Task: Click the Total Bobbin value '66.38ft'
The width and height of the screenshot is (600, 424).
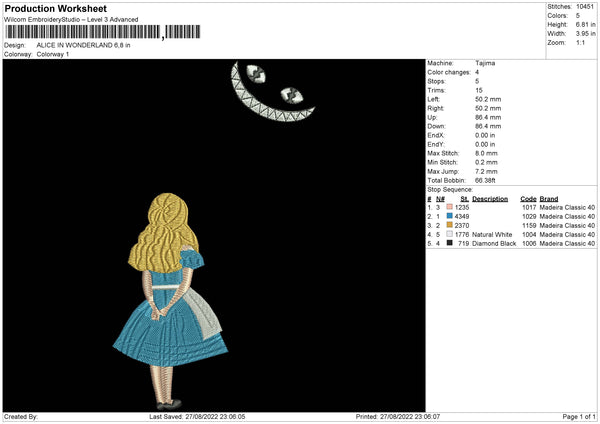Action: (485, 180)
